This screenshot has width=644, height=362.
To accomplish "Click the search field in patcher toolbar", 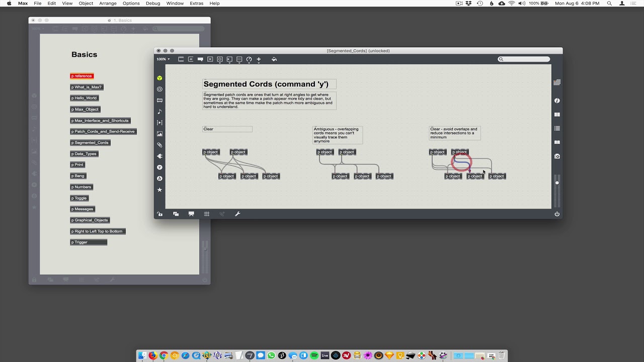I will tap(524, 59).
